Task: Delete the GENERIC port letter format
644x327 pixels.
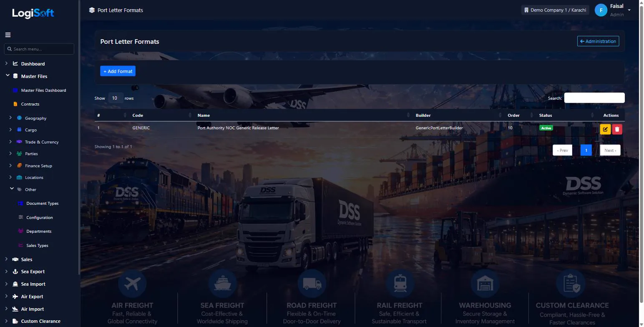Action: point(617,129)
